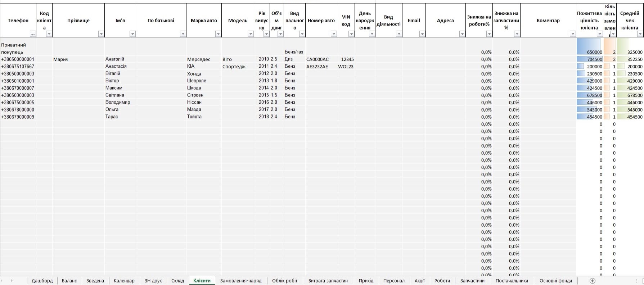Select model cell Спортедж
The height and width of the screenshot is (285, 644).
click(238, 67)
